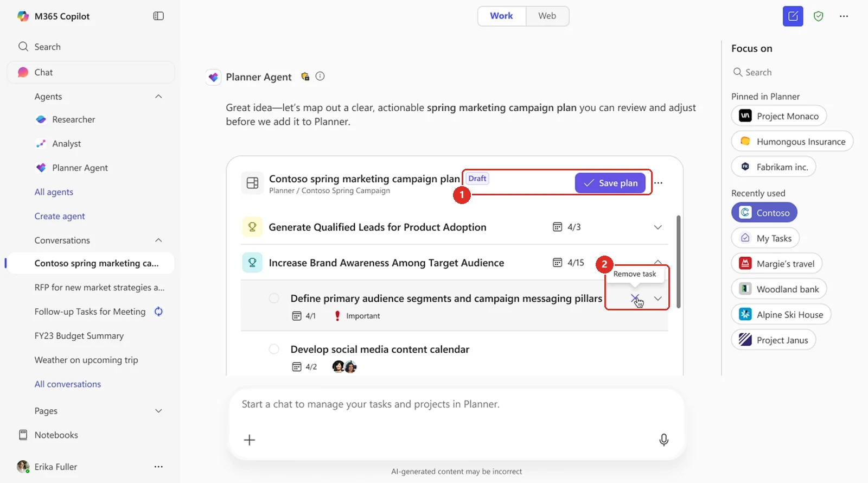Select Humongous Insurance pinned chip

[x=792, y=142]
